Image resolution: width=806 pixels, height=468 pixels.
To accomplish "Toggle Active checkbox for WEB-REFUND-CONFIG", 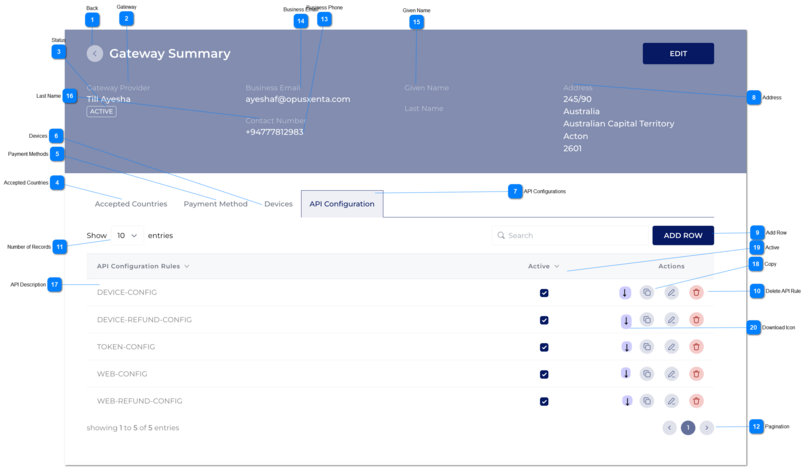I will (x=544, y=402).
